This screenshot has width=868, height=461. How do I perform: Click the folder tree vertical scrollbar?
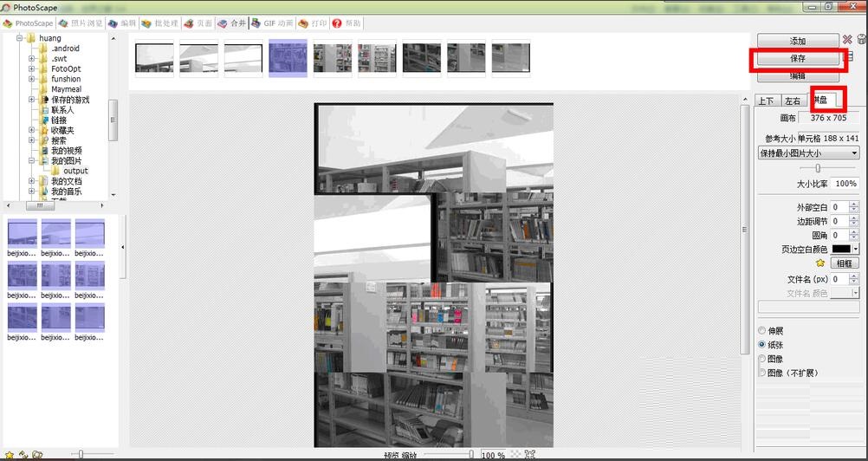coord(113,120)
